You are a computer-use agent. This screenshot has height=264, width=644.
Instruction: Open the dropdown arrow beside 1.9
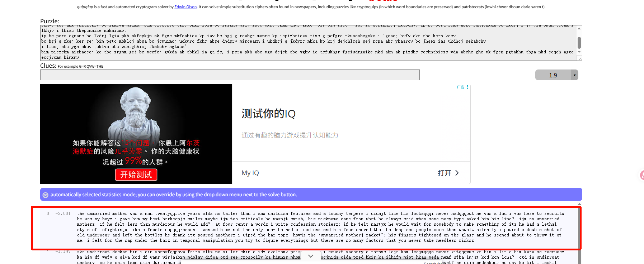pos(574,75)
